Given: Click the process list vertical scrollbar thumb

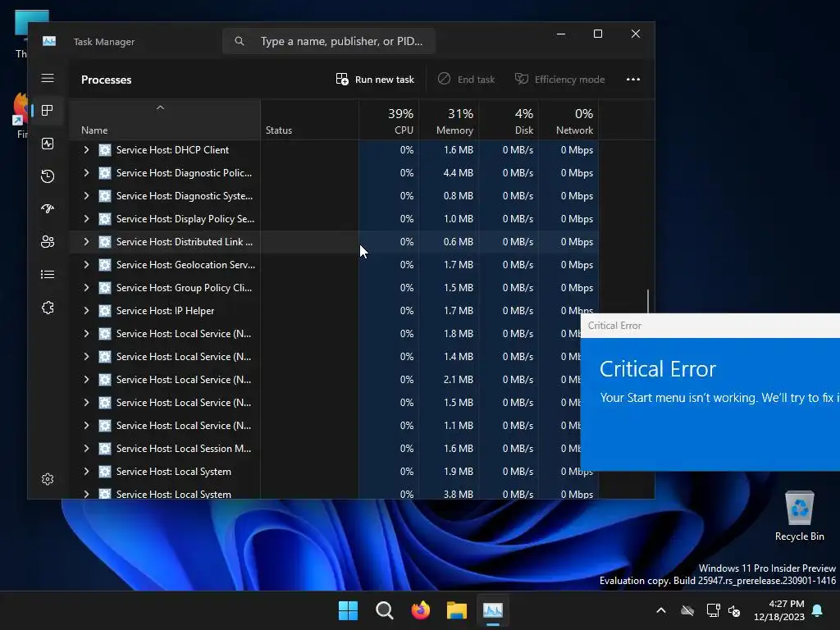Looking at the screenshot, I should tap(648, 301).
